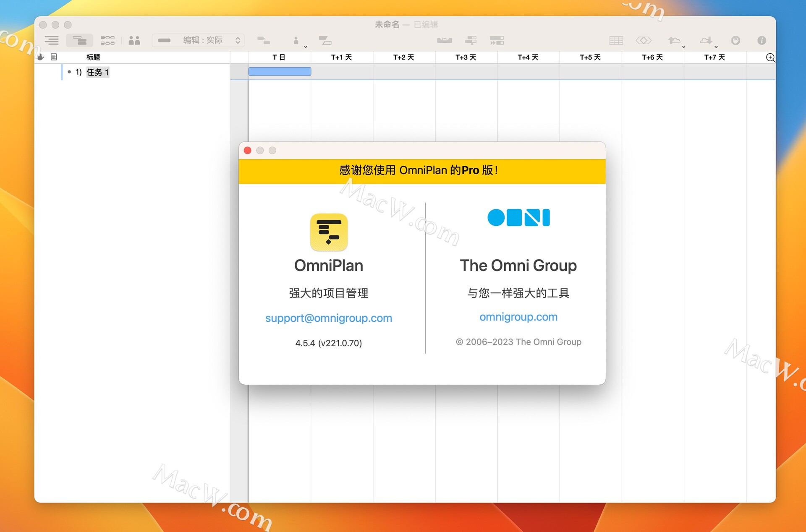Screen dimensions: 806x532
Task: Toggle the notes column header icon
Action: (54, 57)
